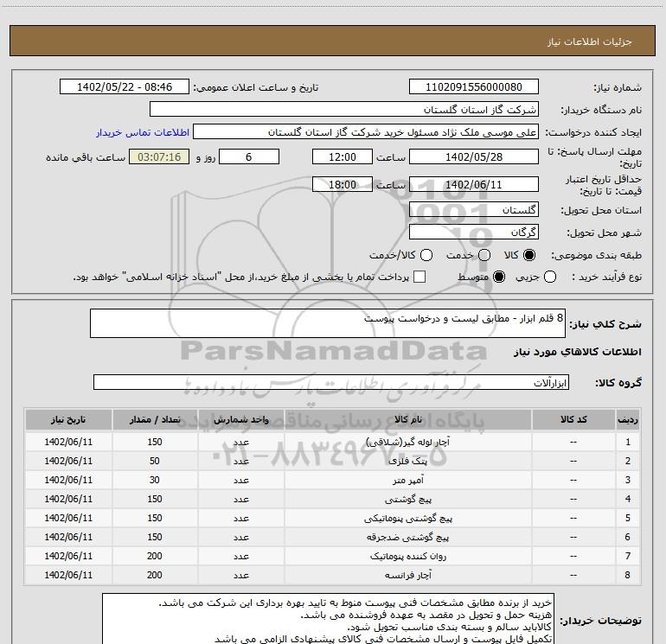The width and height of the screenshot is (666, 644).
Task: Select item آچار لوله گیر(شلاقی) in table
Action: [407, 442]
